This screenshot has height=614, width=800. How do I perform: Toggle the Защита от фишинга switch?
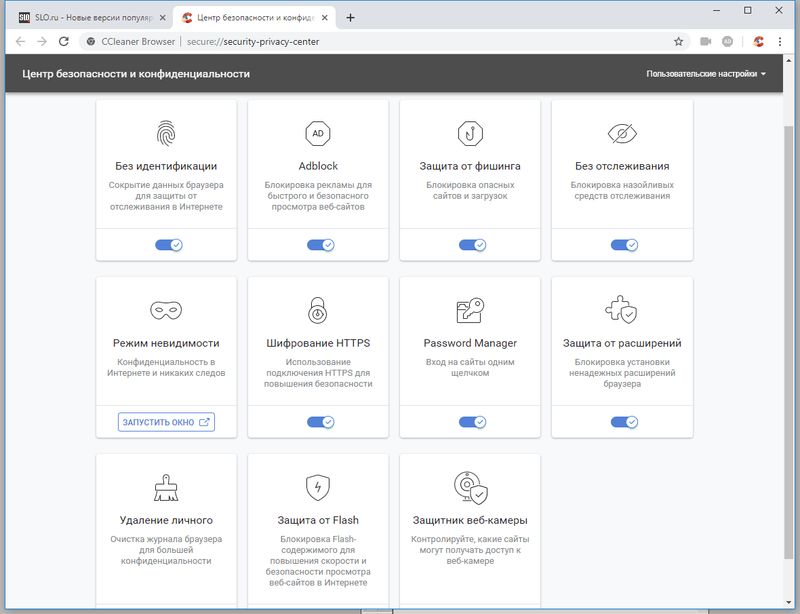click(x=472, y=245)
